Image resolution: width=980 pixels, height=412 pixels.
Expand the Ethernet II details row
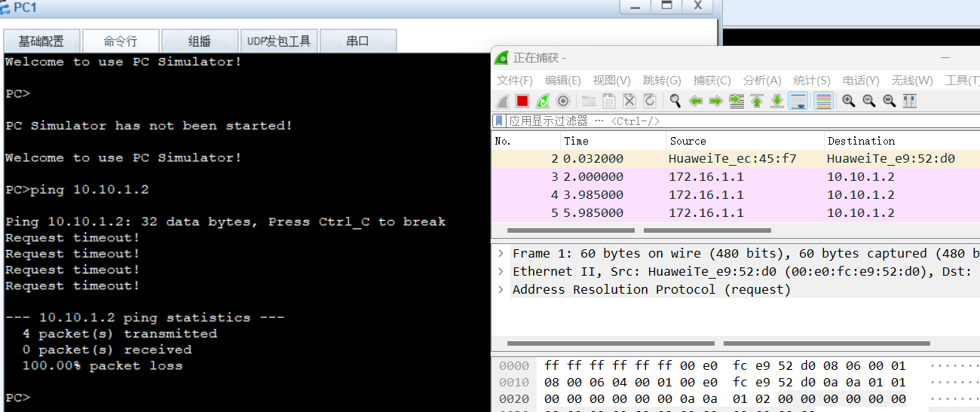click(x=501, y=272)
